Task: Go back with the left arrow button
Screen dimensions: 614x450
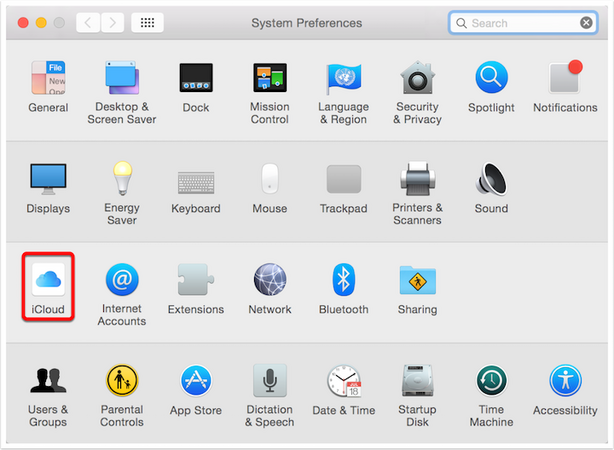Action: tap(89, 22)
